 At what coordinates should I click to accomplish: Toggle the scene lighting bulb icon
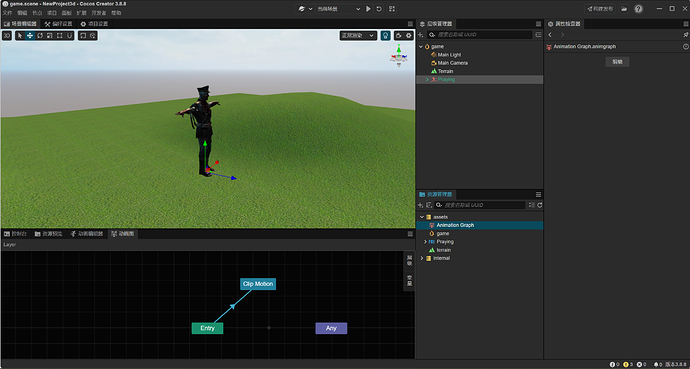click(x=385, y=36)
